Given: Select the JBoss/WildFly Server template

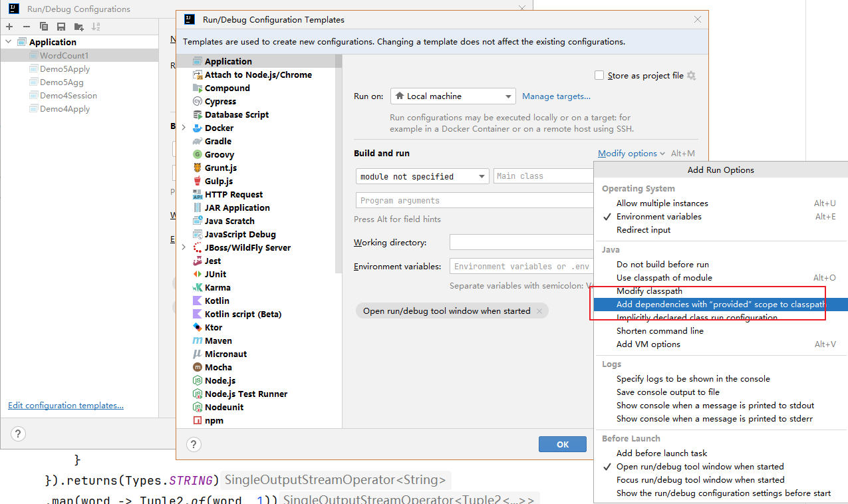Looking at the screenshot, I should point(247,247).
